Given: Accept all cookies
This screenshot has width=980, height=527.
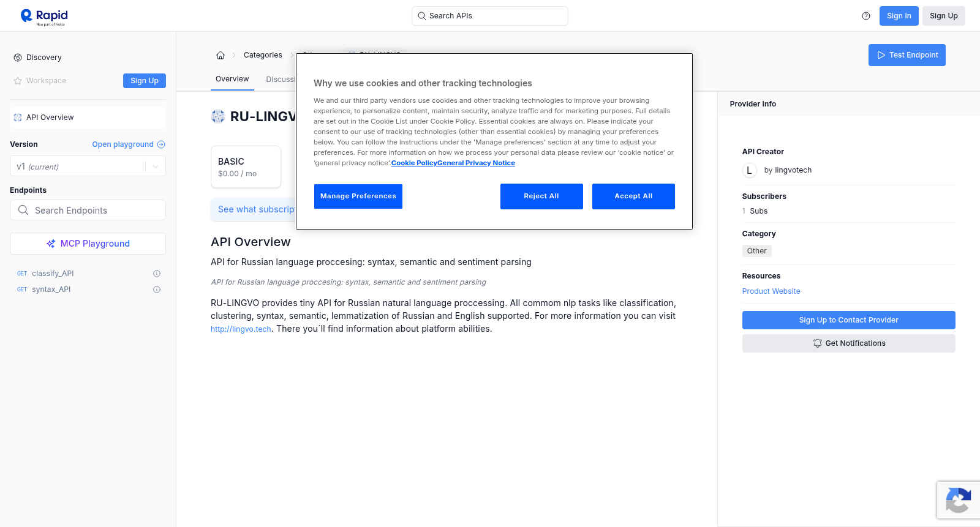Looking at the screenshot, I should coord(633,196).
